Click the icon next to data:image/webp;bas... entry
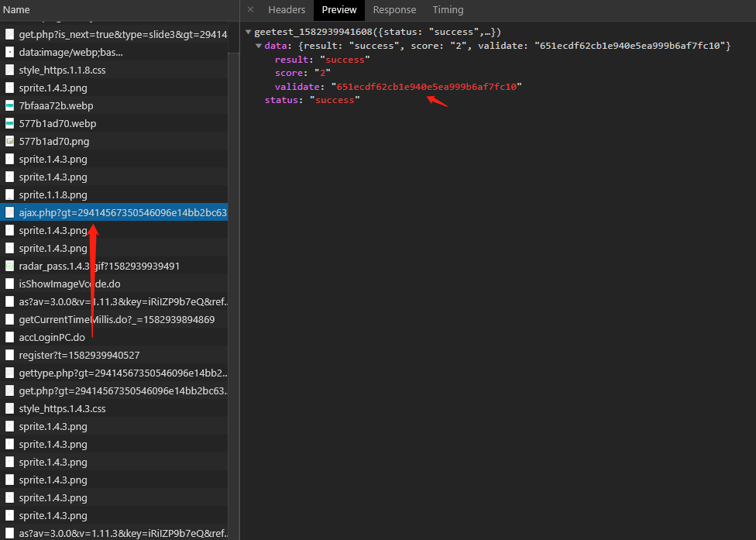This screenshot has height=540, width=756. (x=9, y=52)
